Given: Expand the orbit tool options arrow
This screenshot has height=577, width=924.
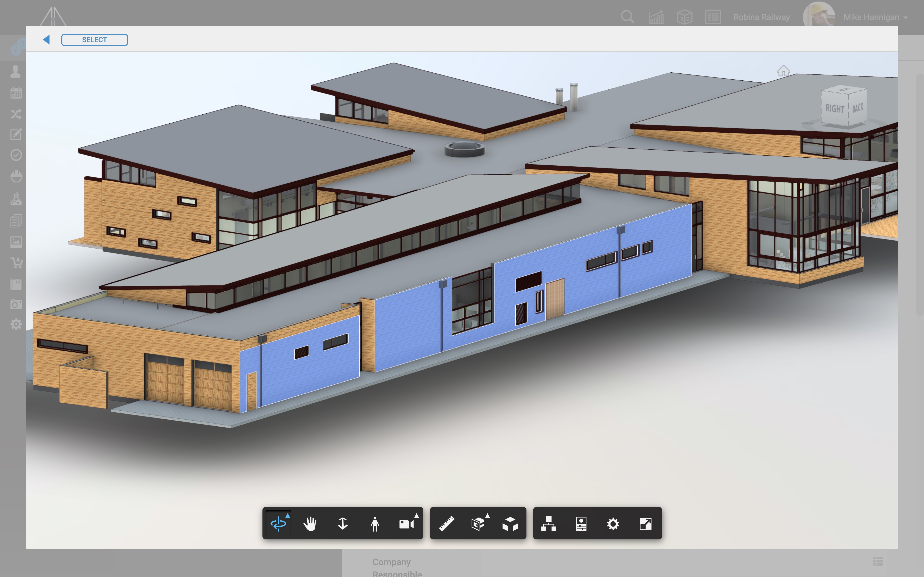Looking at the screenshot, I should pyautogui.click(x=287, y=515).
